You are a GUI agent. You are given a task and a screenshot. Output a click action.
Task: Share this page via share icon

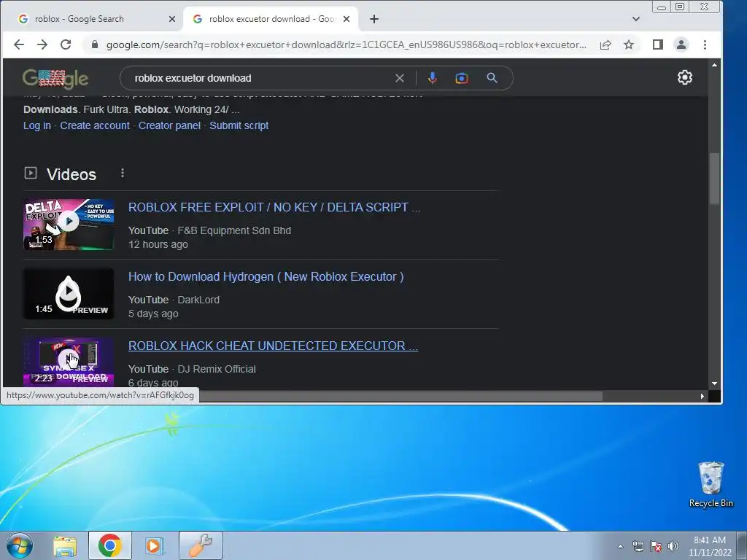coord(605,44)
